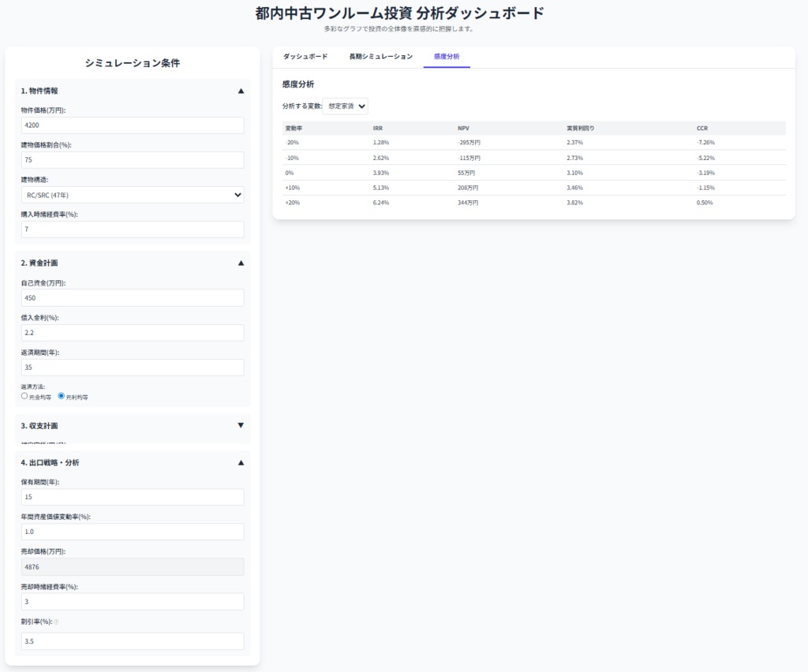Click the NPV value -295万円

point(469,143)
